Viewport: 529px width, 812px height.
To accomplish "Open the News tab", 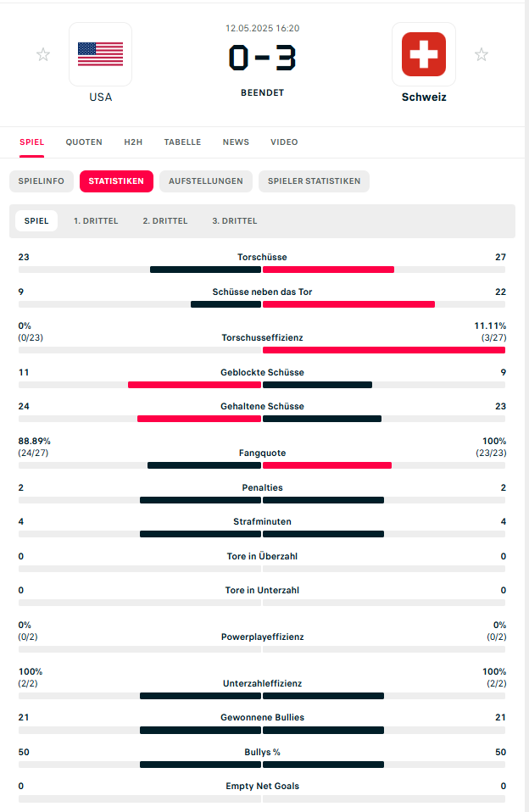I will (236, 142).
